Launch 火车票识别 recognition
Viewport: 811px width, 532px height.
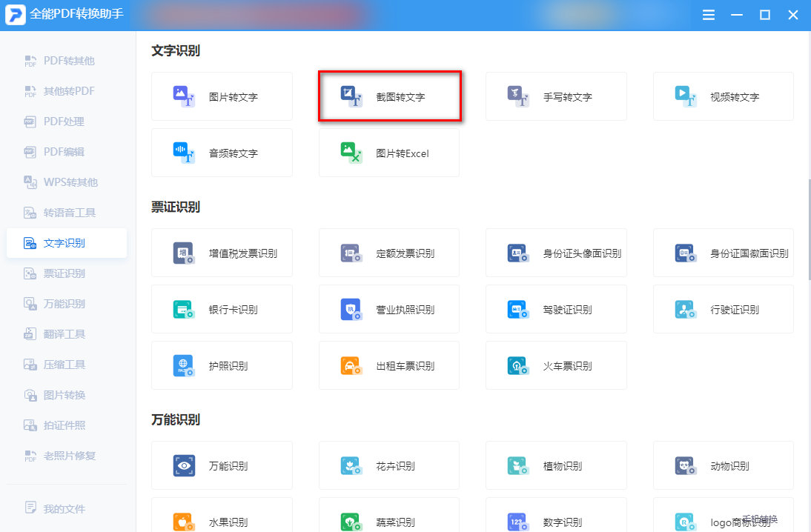[x=556, y=365]
